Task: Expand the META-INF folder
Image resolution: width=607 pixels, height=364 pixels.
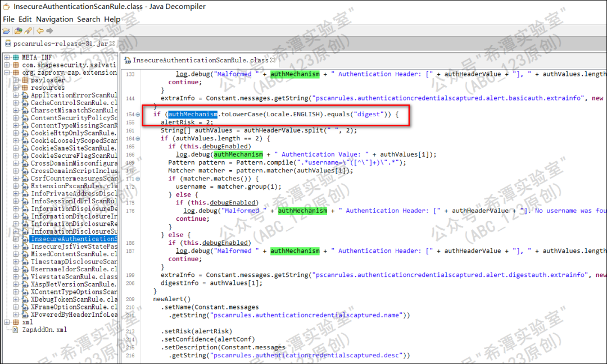Action: pyautogui.click(x=7, y=57)
